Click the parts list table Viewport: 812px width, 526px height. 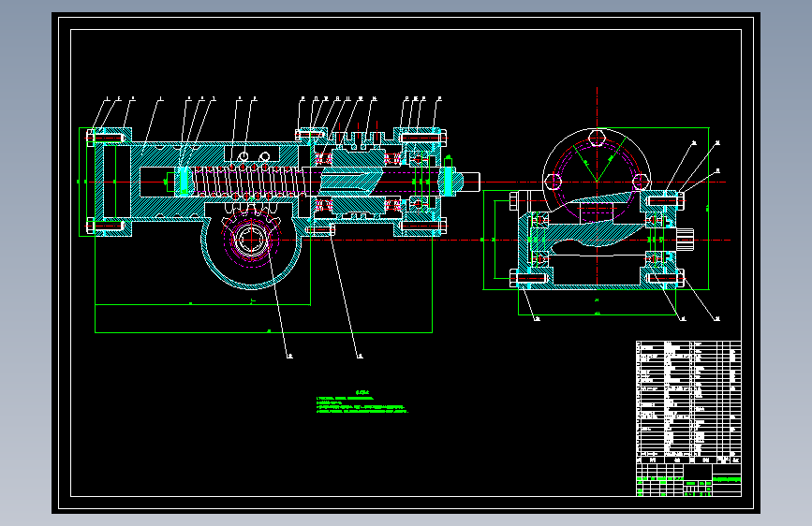pyautogui.click(x=687, y=398)
